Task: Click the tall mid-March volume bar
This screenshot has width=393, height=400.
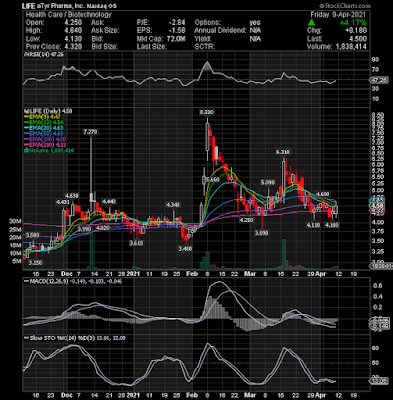Action: (x=284, y=254)
